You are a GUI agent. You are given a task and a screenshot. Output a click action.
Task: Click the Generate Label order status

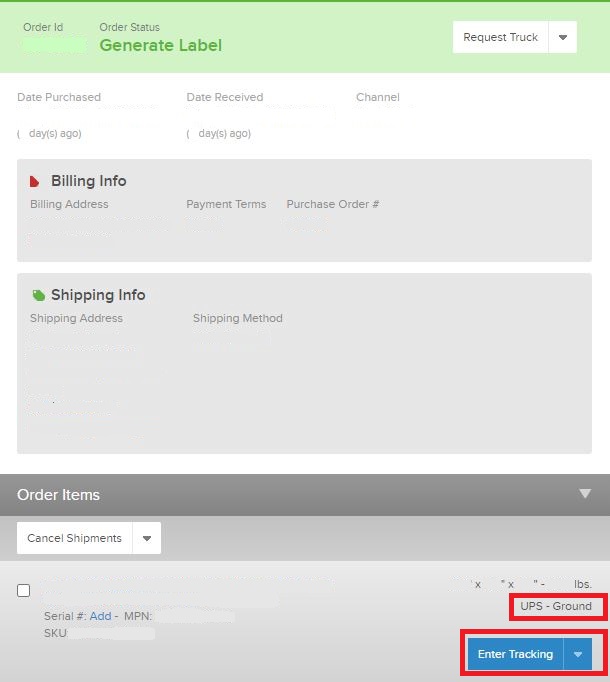tap(161, 45)
